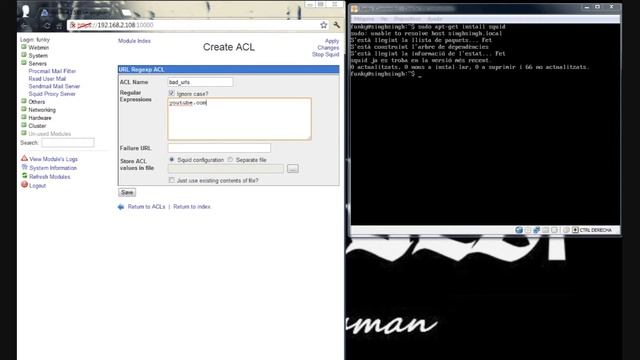
Task: Click the Save button
Action: (x=127, y=192)
